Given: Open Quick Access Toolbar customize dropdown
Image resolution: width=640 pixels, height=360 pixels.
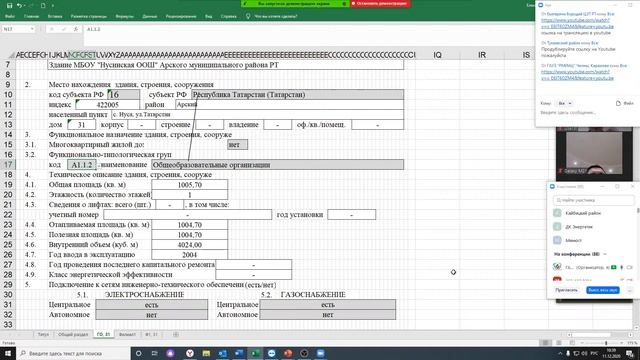Looking at the screenshot, I should pyautogui.click(x=53, y=6).
